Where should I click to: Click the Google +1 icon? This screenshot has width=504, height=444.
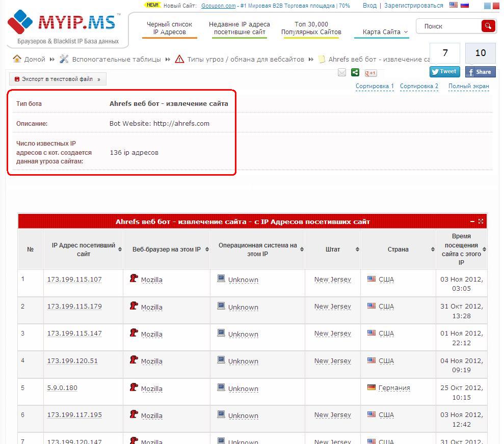click(x=370, y=73)
